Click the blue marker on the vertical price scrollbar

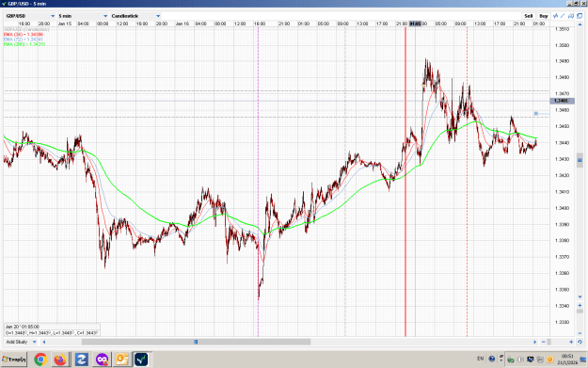point(580,160)
